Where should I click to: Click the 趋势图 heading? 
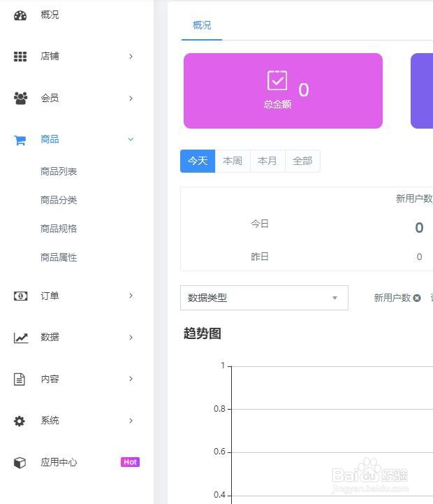pyautogui.click(x=203, y=333)
